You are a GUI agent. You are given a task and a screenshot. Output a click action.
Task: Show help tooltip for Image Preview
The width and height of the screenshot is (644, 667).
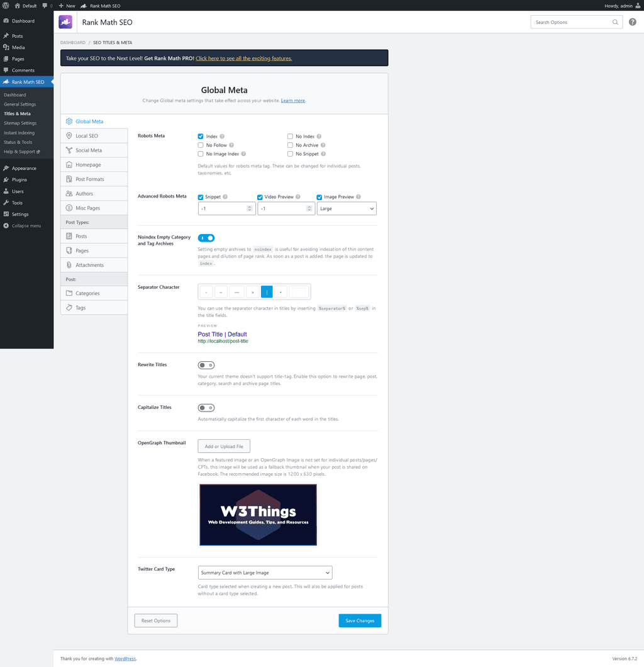click(x=358, y=197)
